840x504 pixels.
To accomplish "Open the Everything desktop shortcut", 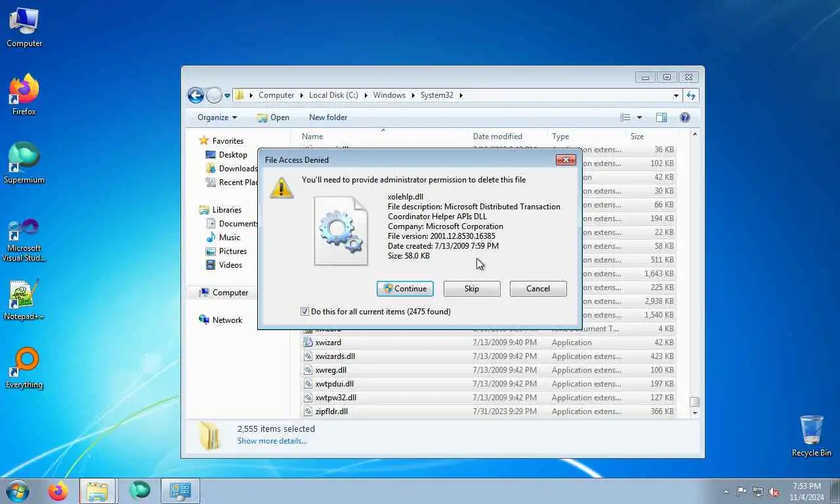I will click(x=24, y=369).
